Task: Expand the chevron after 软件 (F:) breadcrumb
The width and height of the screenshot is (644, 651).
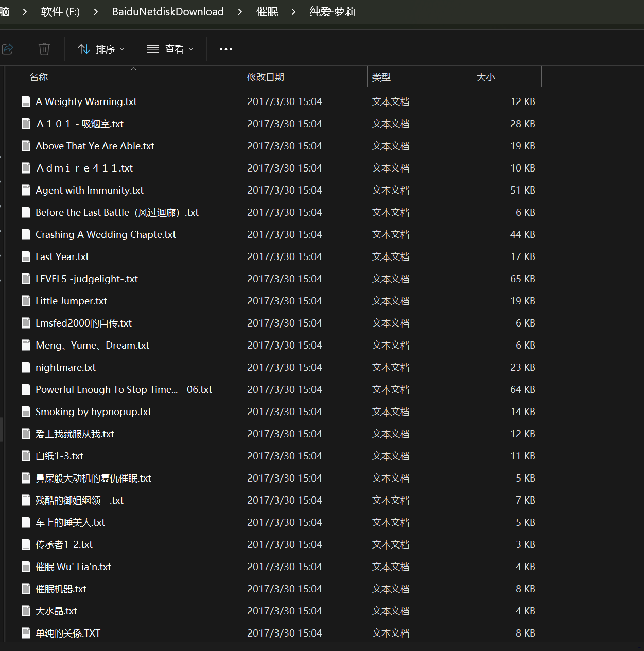Action: pos(96,12)
